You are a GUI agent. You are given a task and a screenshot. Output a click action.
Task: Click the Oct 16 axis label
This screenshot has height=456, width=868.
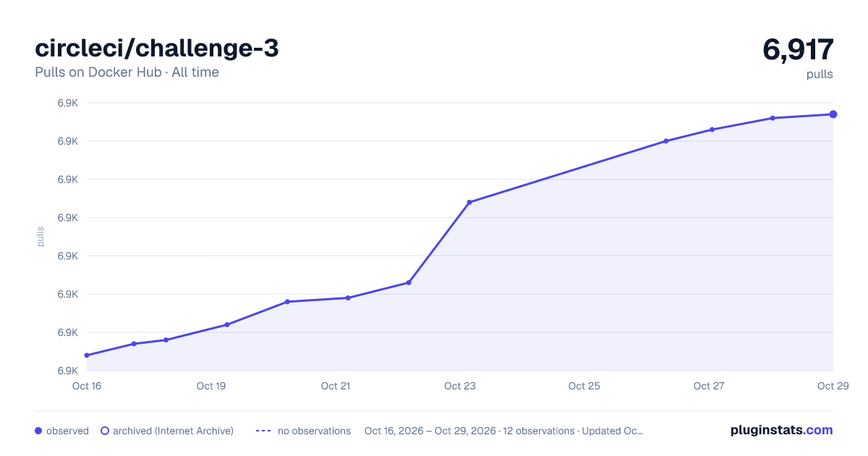(87, 386)
